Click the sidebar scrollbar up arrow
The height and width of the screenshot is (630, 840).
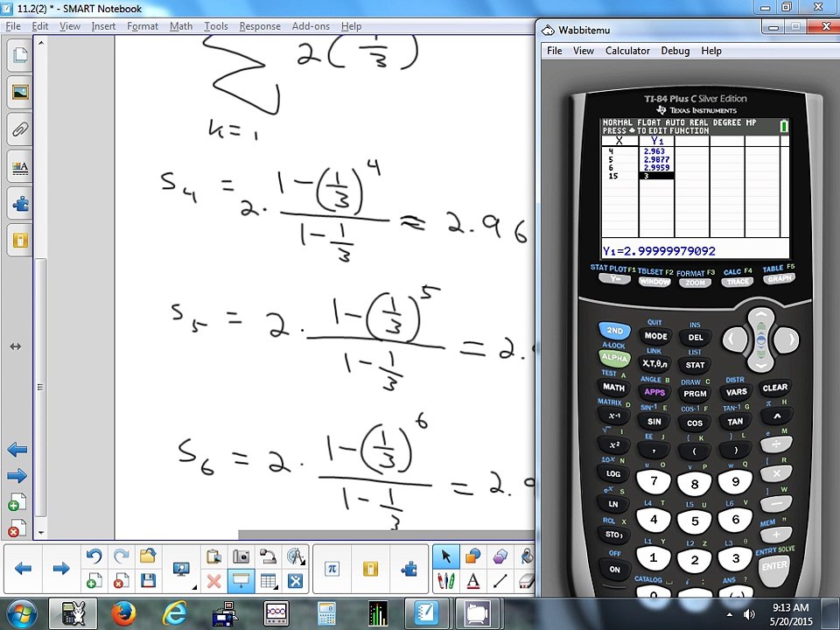[x=41, y=42]
